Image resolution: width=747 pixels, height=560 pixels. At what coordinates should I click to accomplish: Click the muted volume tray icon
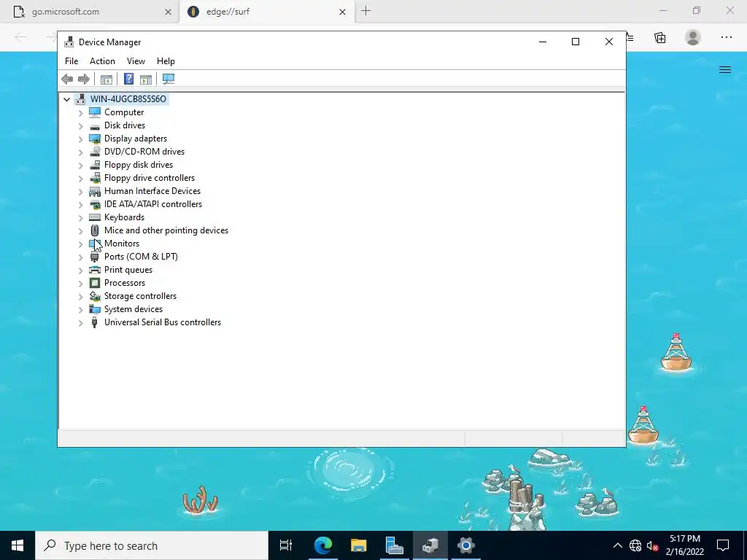click(653, 545)
